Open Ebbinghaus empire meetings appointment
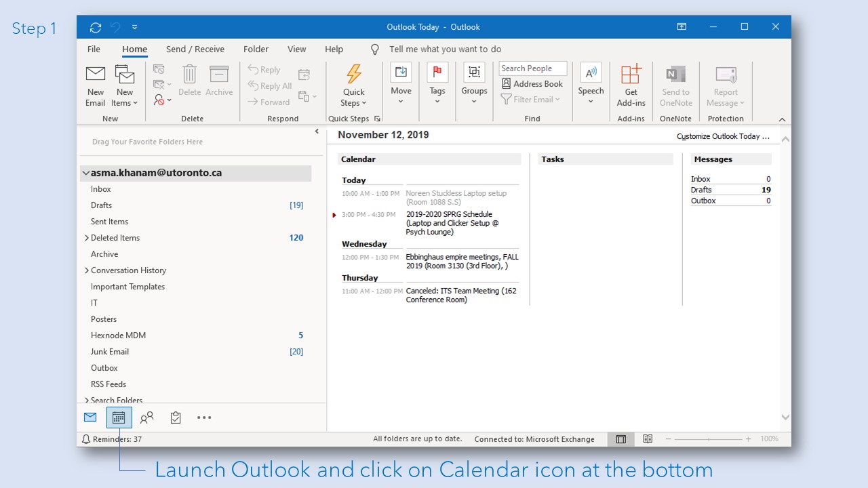Viewport: 868px width, 488px height. [x=462, y=262]
